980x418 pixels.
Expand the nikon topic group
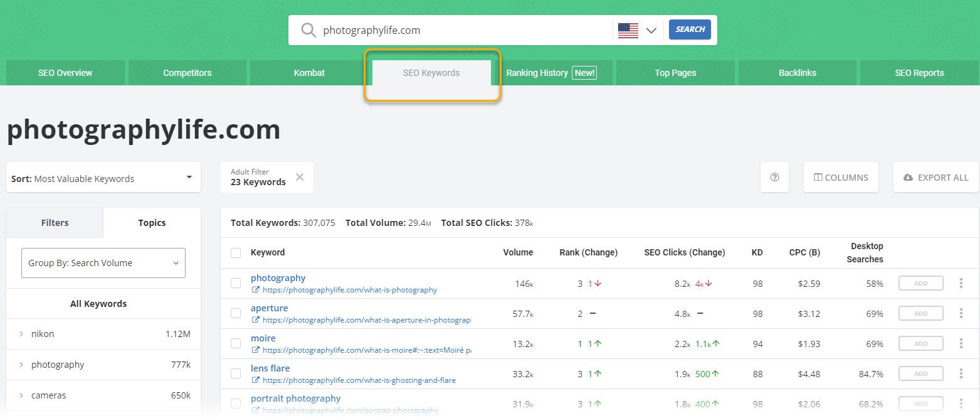click(x=21, y=334)
